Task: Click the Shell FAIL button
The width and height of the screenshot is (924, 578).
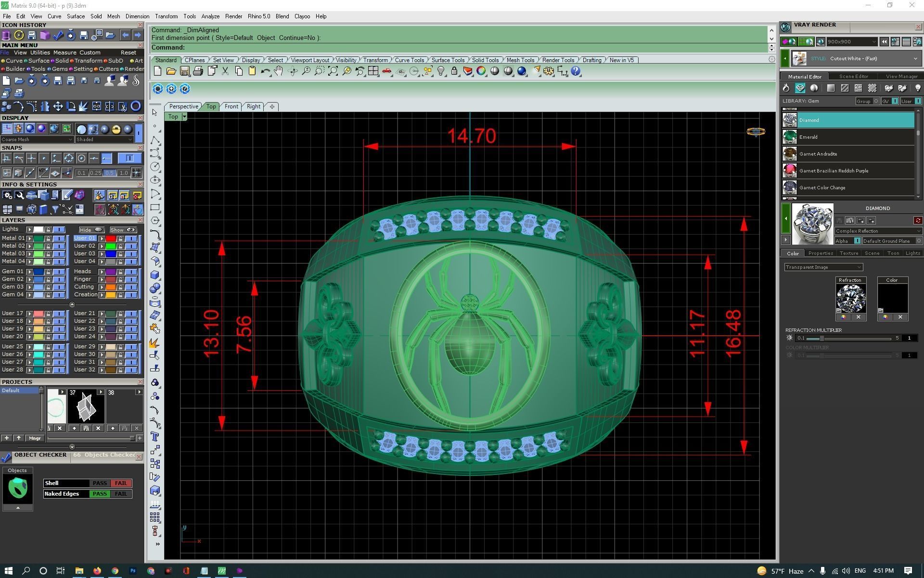Action: [x=120, y=483]
